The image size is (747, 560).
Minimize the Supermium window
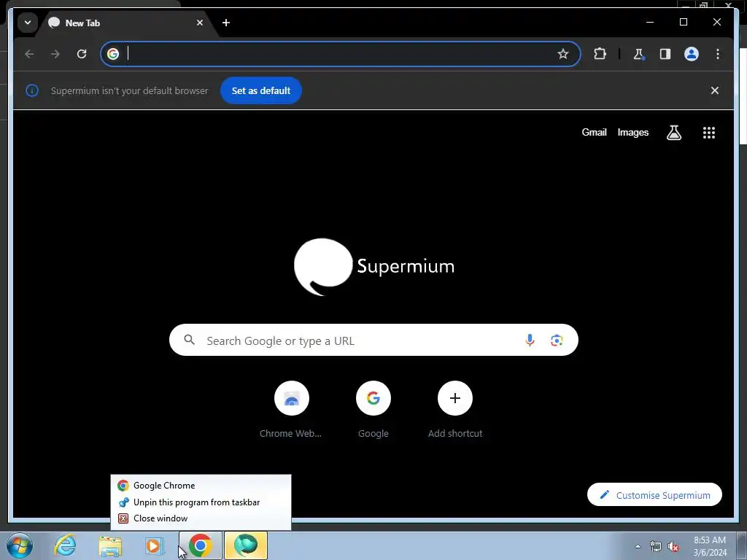point(650,22)
